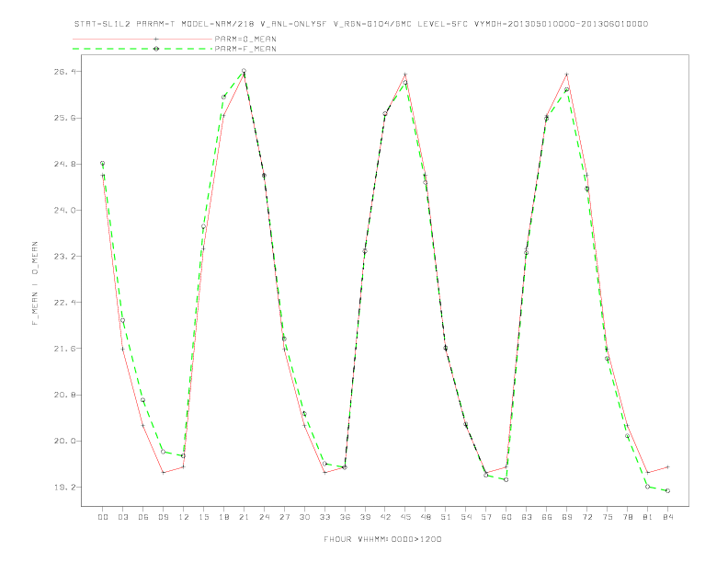Click the 45 x-axis hour label
The height and width of the screenshot is (563, 728).
[x=405, y=517]
